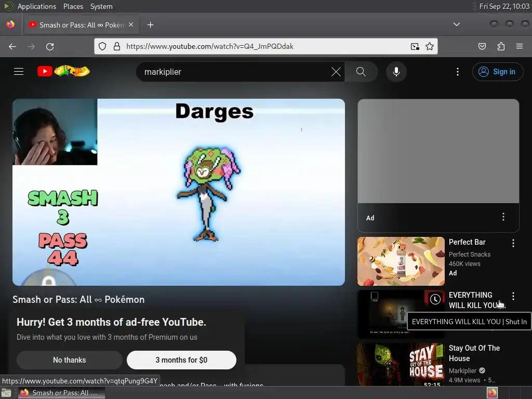This screenshot has height=399, width=532.
Task: Open the YouTube guide hamburger menu
Action: [x=19, y=72]
